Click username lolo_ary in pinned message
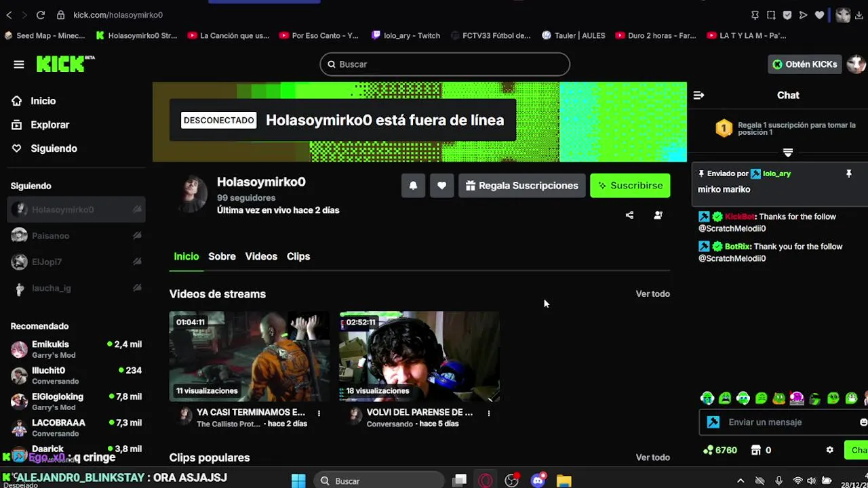Viewport: 868px width, 488px height. tap(776, 174)
